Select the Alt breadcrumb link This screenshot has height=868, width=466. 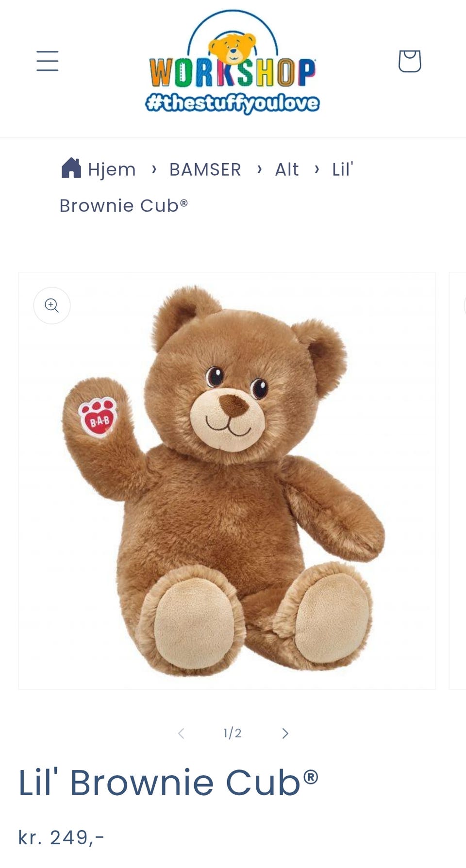coord(287,169)
